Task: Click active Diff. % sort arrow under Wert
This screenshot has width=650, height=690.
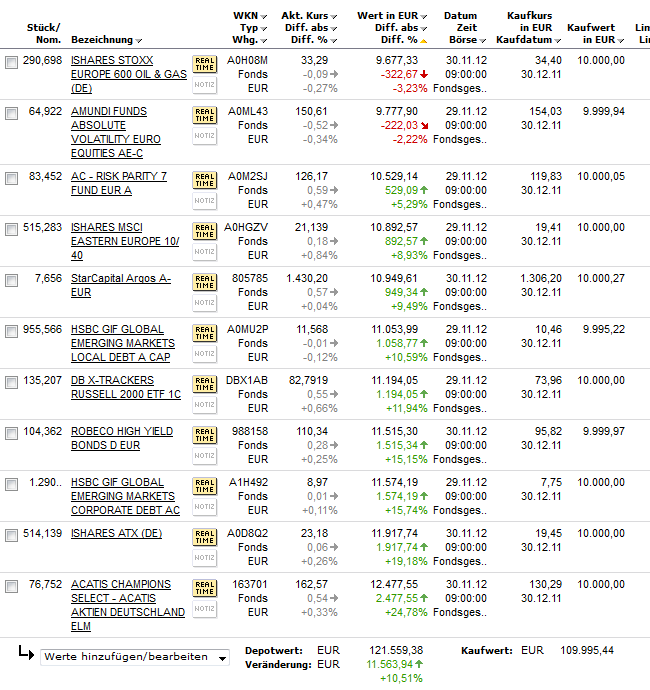Action: point(423,41)
